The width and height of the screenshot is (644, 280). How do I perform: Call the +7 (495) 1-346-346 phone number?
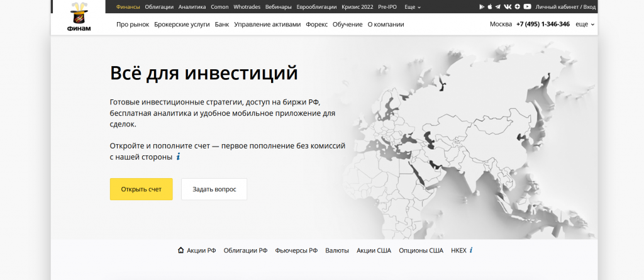click(x=543, y=25)
